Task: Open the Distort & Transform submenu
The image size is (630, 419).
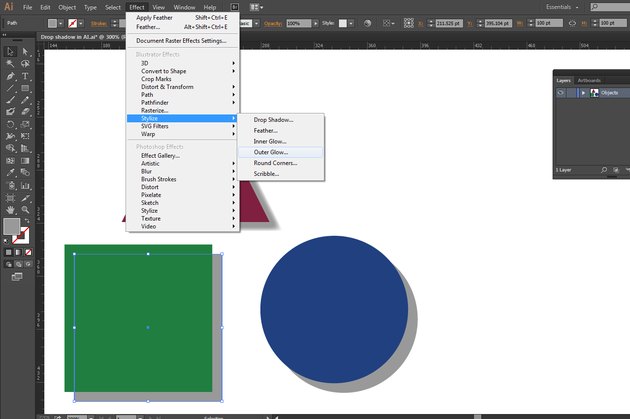Action: point(183,87)
